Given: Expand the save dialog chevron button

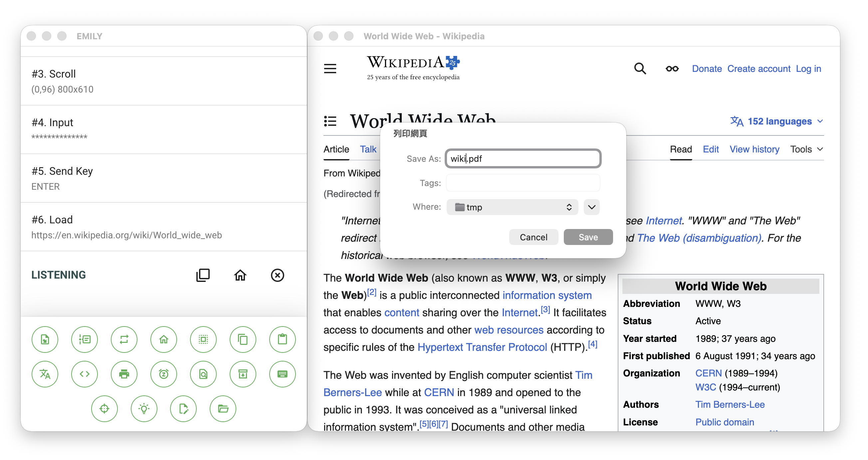Looking at the screenshot, I should point(592,207).
